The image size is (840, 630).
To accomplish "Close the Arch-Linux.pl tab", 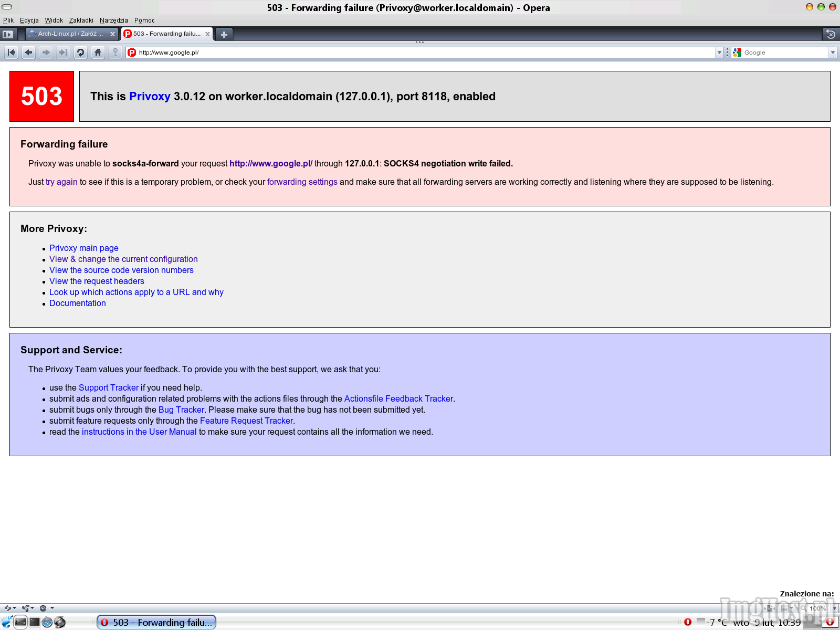I will (x=112, y=34).
